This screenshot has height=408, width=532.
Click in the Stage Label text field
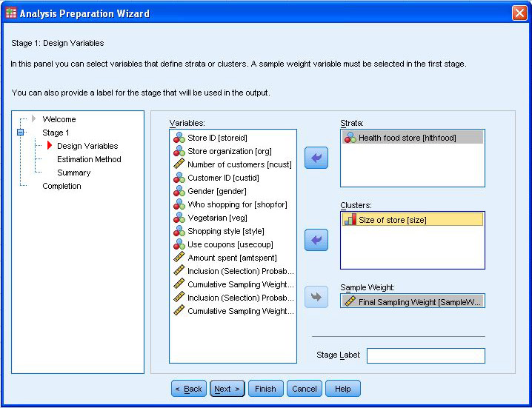425,356
